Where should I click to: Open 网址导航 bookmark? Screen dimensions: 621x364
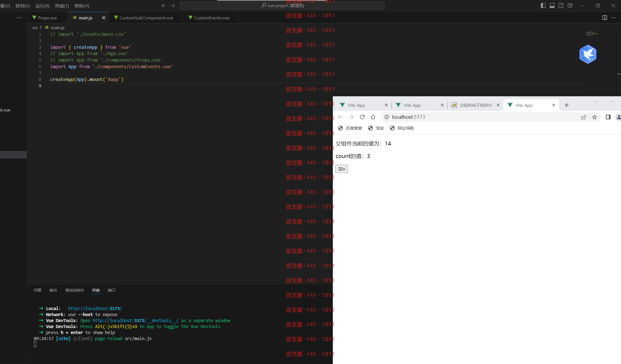pyautogui.click(x=402, y=128)
